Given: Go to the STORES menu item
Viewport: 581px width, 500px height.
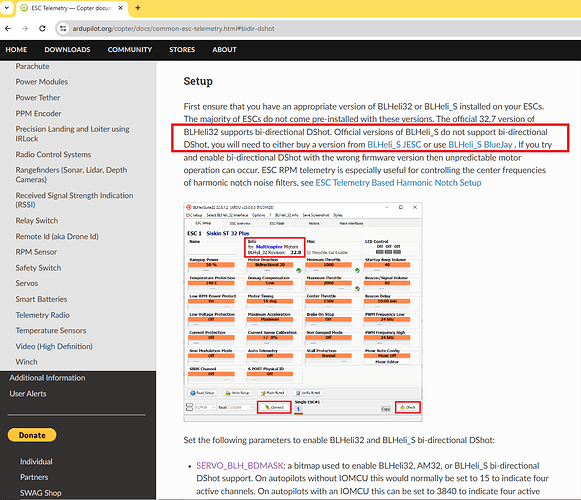Looking at the screenshot, I should click(182, 50).
